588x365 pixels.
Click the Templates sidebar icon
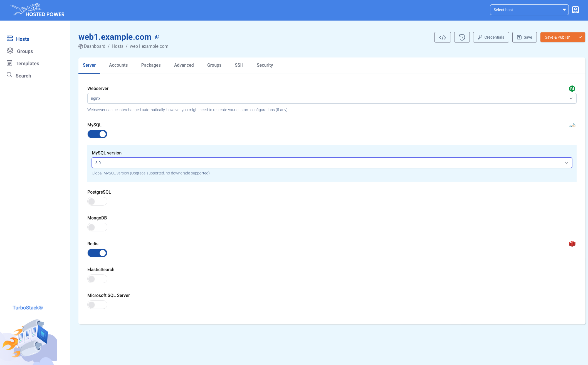tap(9, 63)
